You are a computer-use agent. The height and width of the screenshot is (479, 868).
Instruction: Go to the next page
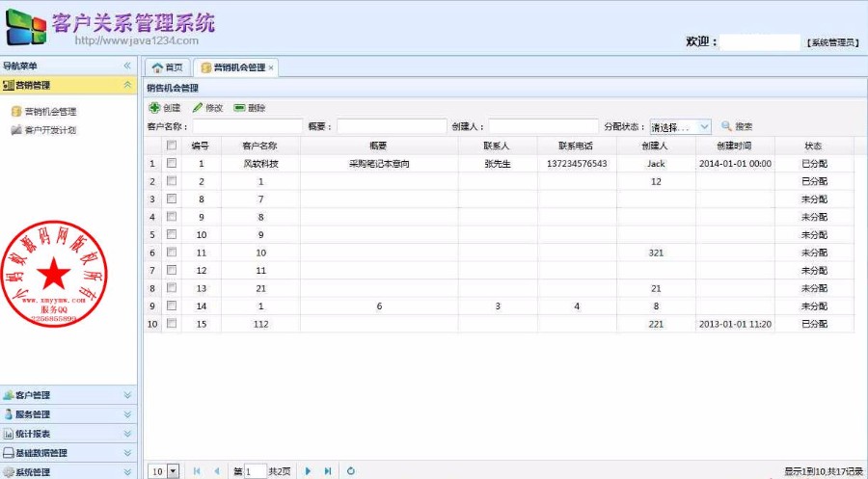tap(309, 471)
